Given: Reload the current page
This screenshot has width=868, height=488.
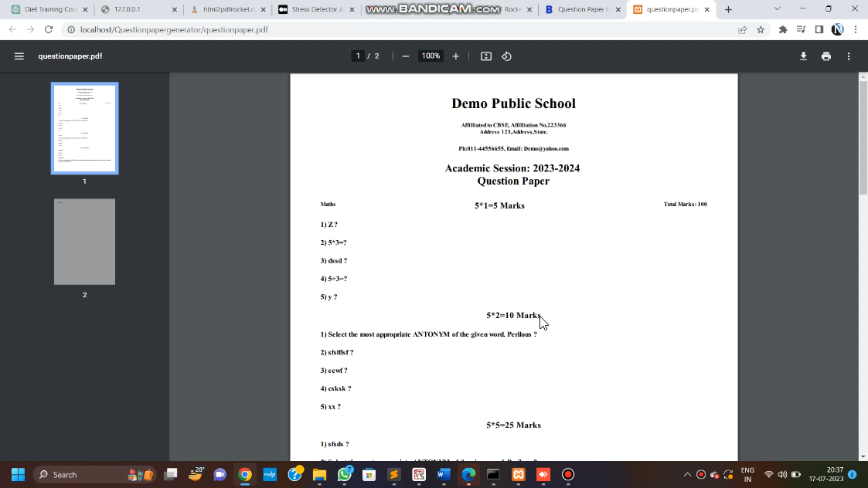Looking at the screenshot, I should (x=49, y=29).
